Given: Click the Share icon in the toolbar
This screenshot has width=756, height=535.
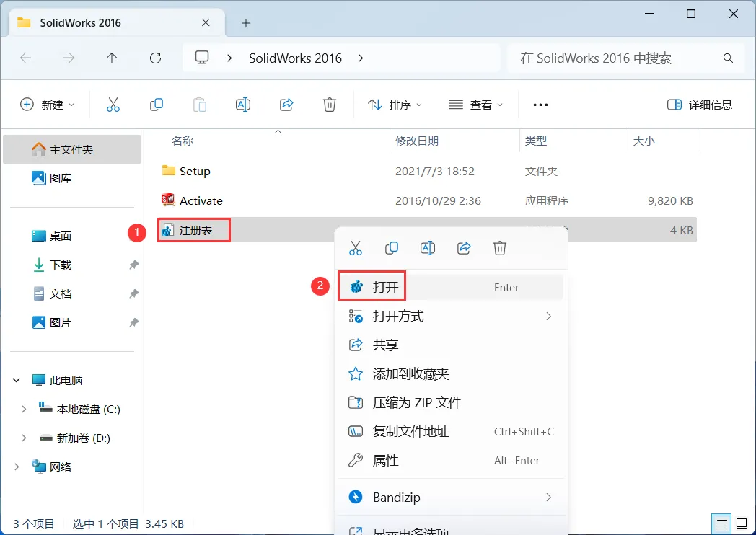Looking at the screenshot, I should [x=286, y=105].
